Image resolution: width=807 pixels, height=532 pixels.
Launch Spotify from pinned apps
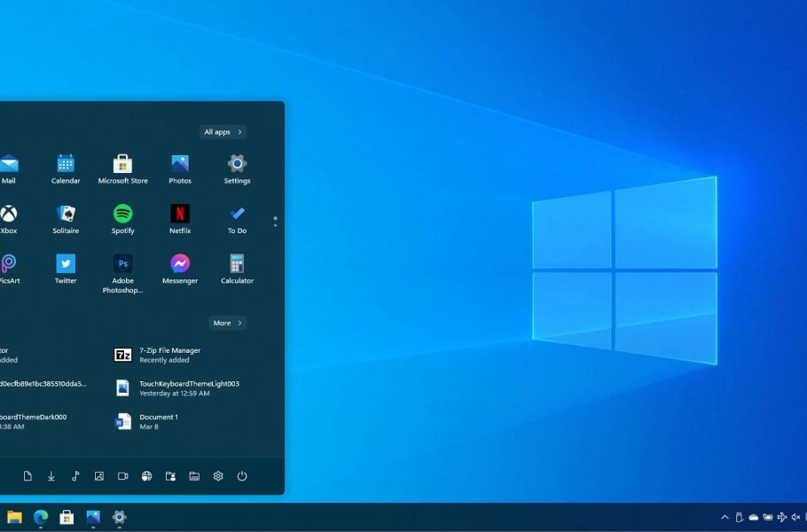(122, 219)
